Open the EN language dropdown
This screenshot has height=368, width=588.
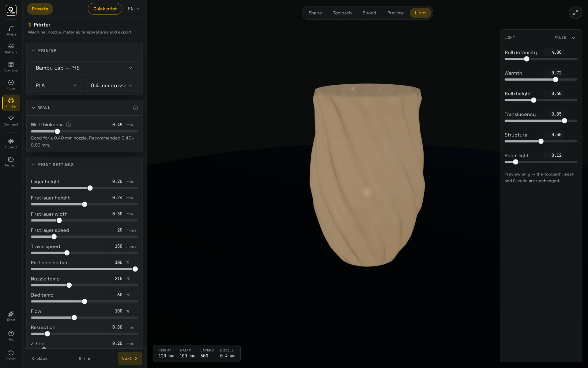pos(134,9)
